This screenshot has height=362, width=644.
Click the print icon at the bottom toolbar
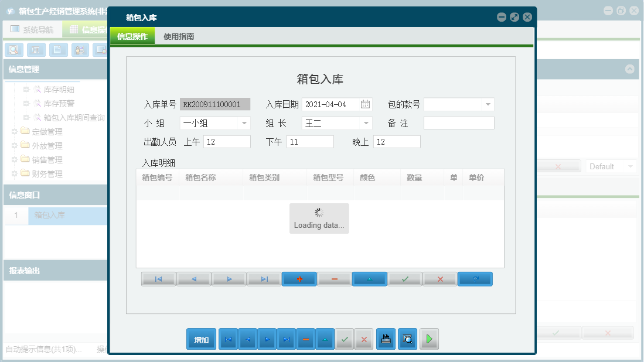(x=386, y=339)
